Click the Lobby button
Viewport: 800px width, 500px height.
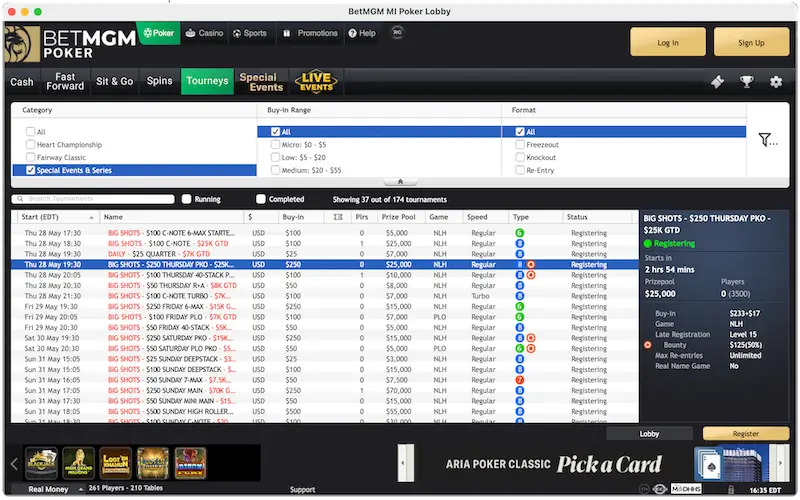pos(649,434)
